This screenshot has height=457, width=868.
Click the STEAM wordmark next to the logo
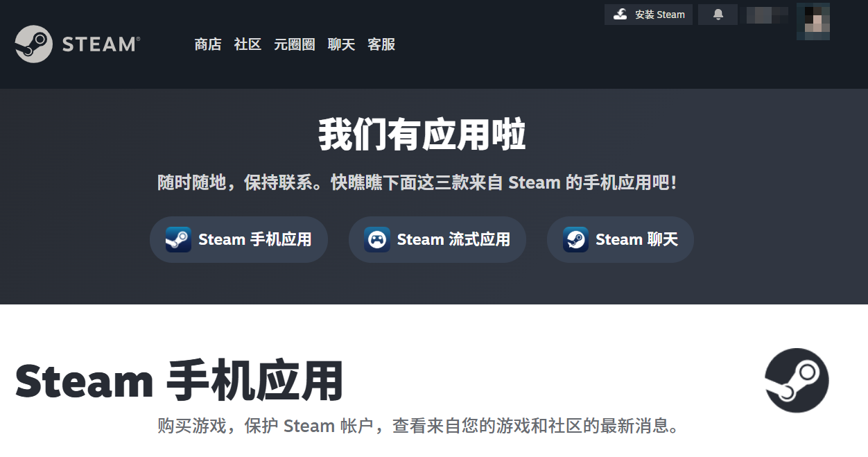[99, 44]
